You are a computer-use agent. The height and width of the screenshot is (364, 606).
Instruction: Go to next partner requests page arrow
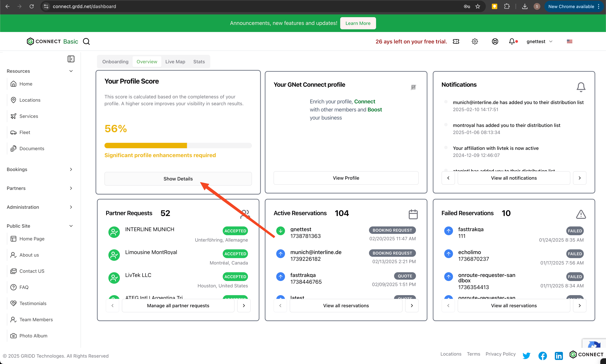pyautogui.click(x=244, y=305)
